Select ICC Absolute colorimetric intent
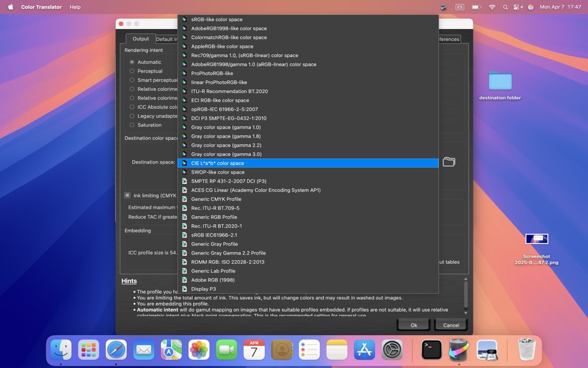 tap(132, 107)
